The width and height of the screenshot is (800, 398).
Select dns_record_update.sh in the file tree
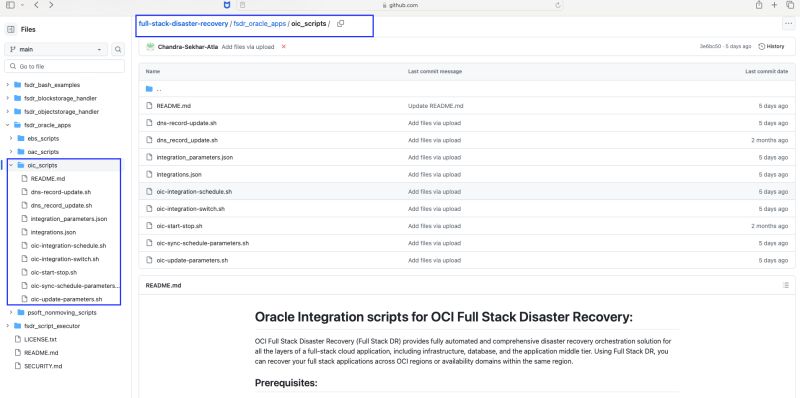click(x=61, y=205)
